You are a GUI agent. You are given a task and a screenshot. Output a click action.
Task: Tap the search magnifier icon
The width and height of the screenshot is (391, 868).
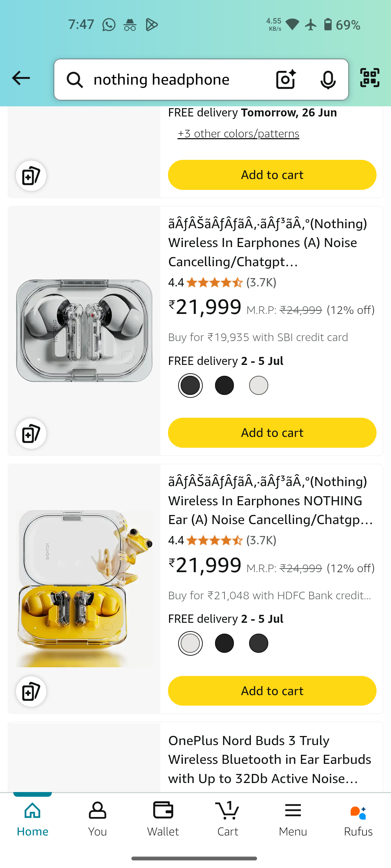[x=75, y=80]
